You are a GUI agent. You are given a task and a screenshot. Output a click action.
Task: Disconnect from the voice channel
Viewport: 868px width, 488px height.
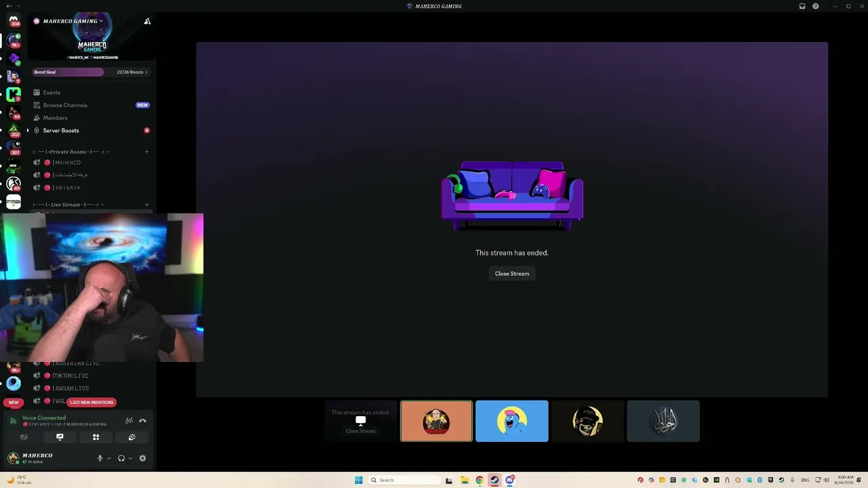[x=142, y=421]
